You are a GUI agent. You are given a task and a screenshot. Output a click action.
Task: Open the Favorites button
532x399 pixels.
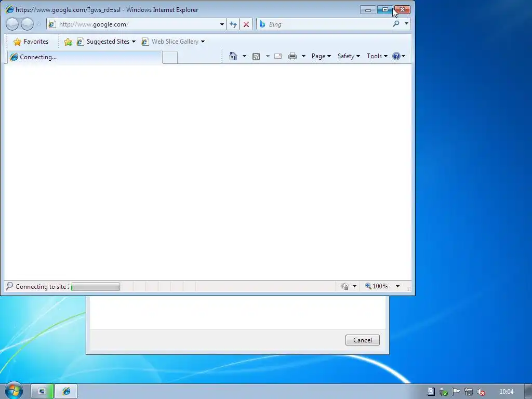point(31,42)
